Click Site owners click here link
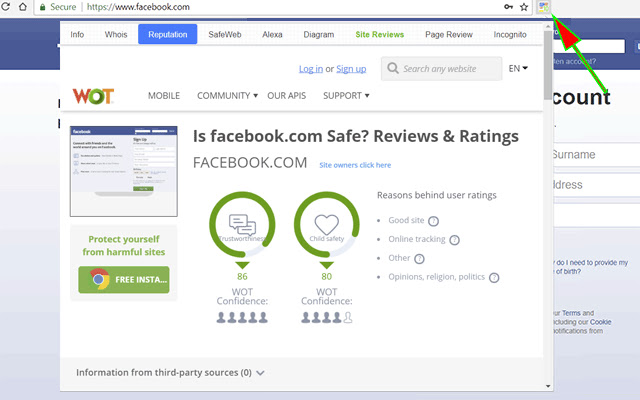This screenshot has height=400, width=640. pos(355,165)
